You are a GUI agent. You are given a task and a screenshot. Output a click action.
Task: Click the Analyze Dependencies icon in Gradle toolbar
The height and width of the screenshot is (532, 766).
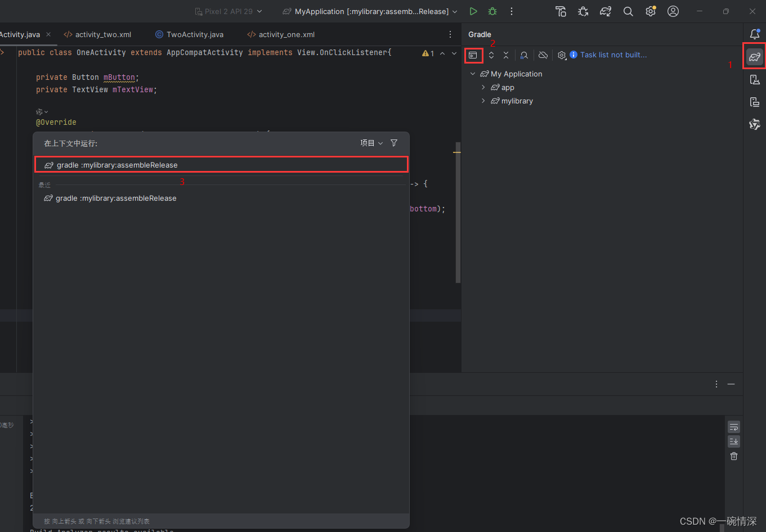pyautogui.click(x=524, y=55)
